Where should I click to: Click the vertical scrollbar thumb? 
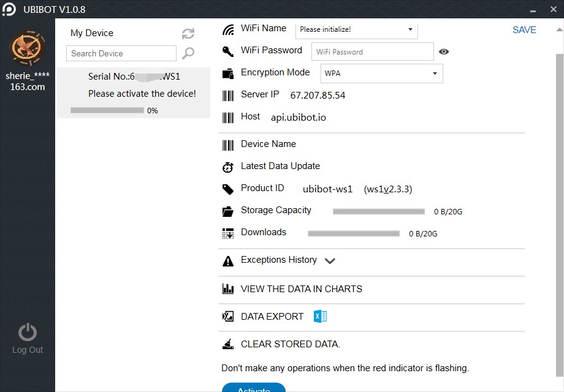(x=559, y=216)
